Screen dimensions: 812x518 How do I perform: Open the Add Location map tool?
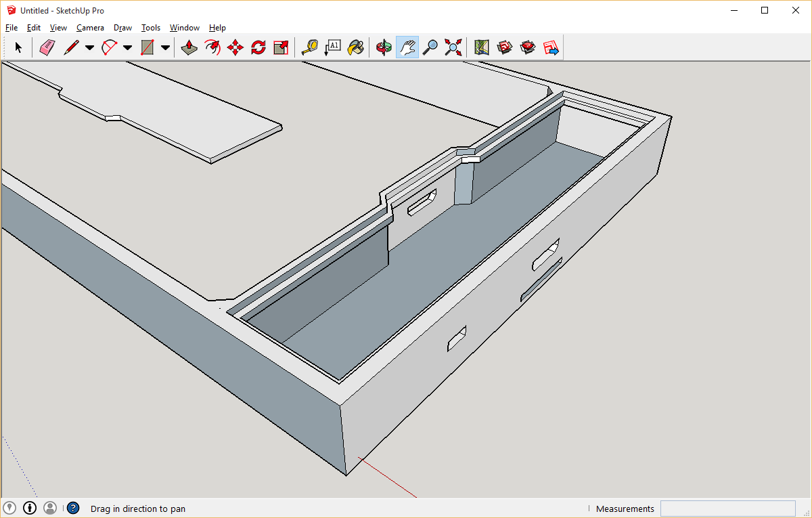(x=481, y=47)
